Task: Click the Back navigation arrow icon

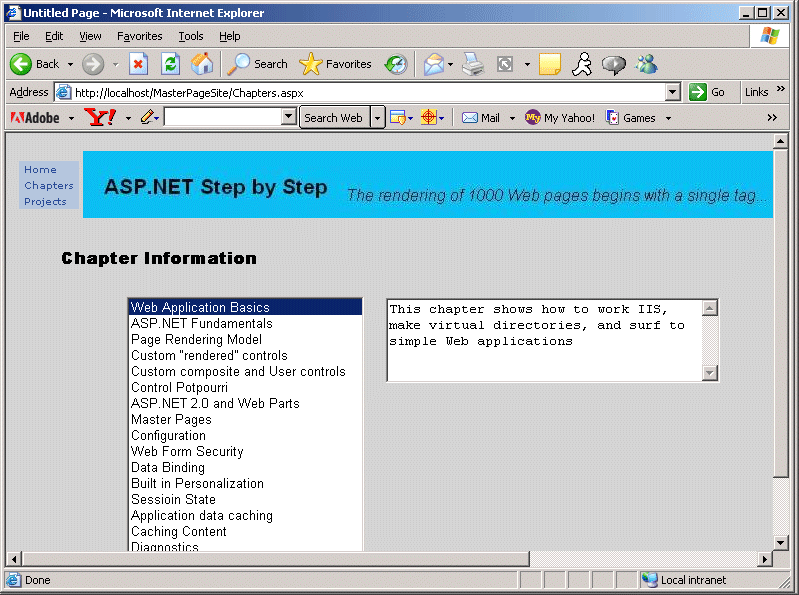Action: pyautogui.click(x=21, y=64)
